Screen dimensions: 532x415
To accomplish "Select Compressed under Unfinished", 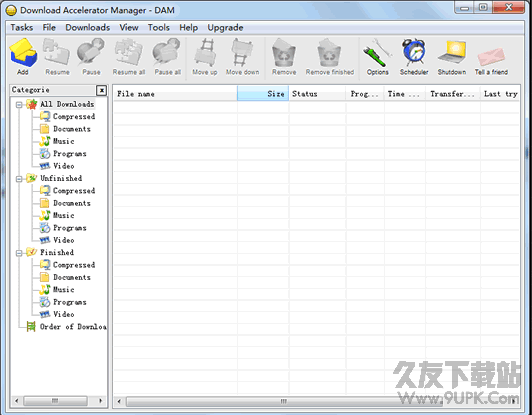I will tap(74, 191).
